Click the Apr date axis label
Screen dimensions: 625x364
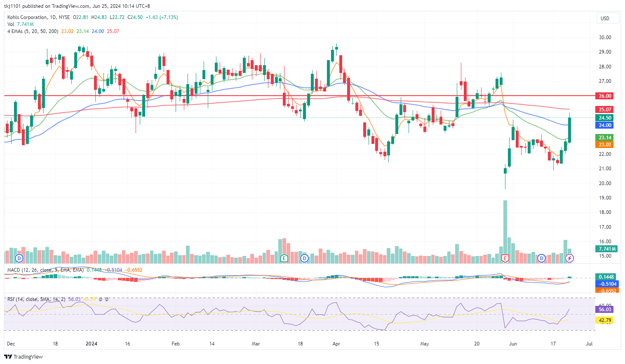[336, 344]
